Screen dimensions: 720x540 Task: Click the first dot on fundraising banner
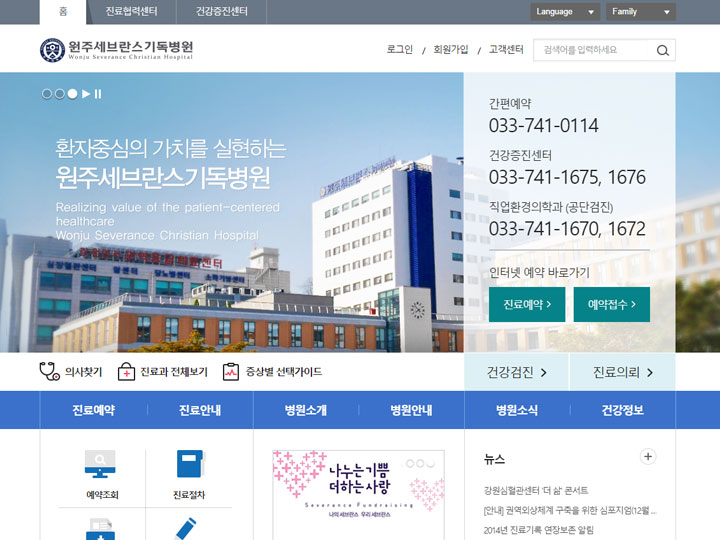[x=410, y=463]
